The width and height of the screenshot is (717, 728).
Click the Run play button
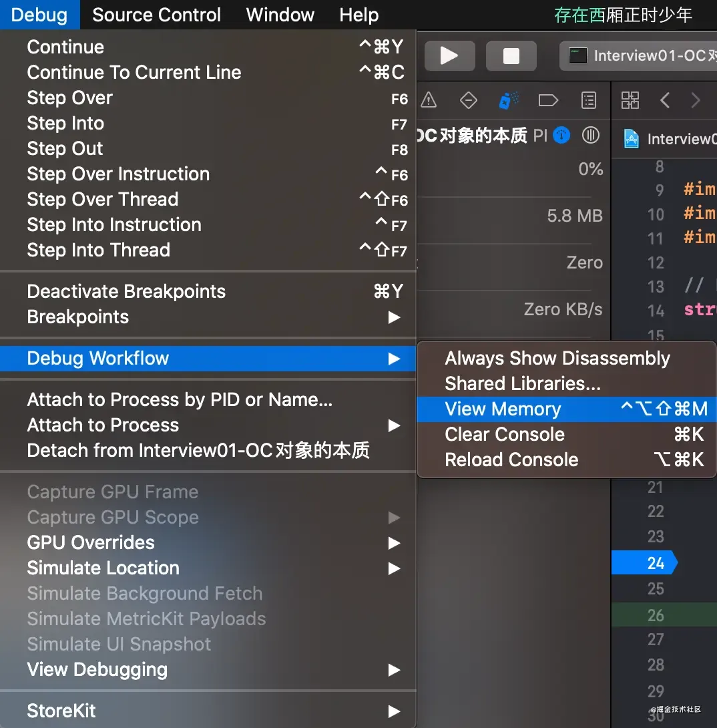point(449,56)
